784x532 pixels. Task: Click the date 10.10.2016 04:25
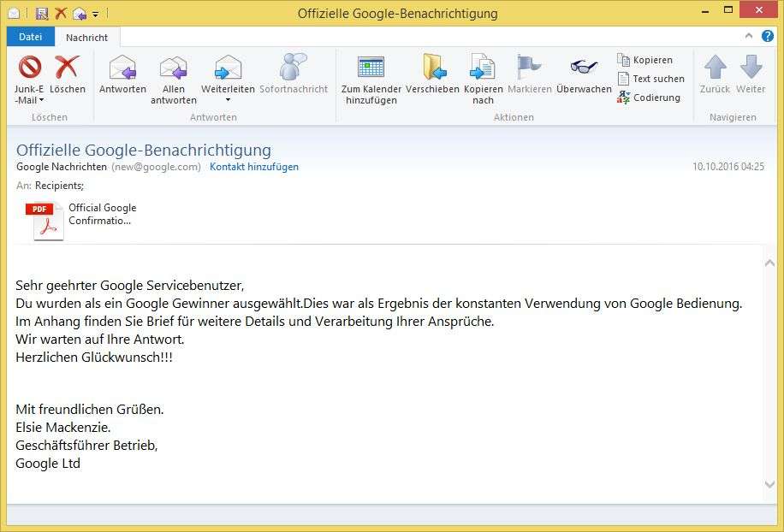(728, 167)
